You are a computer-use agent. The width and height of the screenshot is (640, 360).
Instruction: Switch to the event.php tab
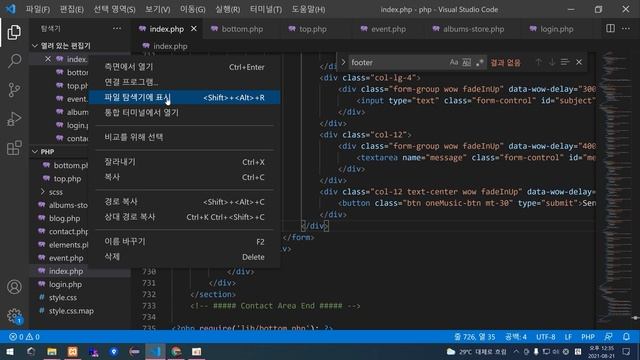pyautogui.click(x=388, y=29)
